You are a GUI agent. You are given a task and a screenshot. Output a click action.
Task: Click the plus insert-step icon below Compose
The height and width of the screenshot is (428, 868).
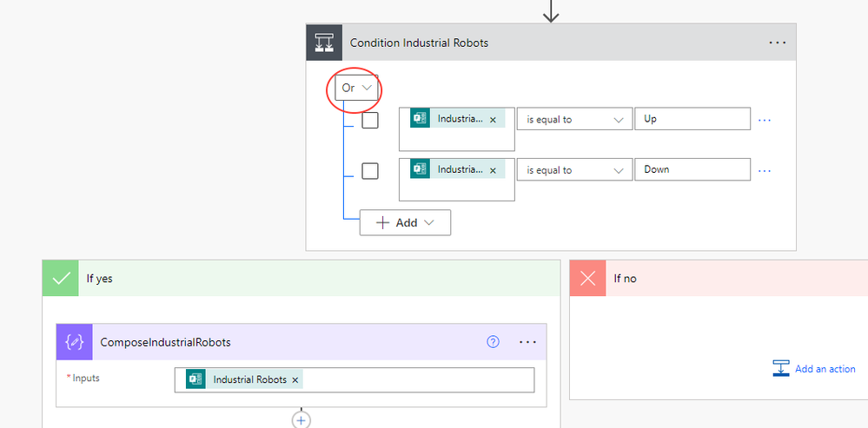coord(301,419)
